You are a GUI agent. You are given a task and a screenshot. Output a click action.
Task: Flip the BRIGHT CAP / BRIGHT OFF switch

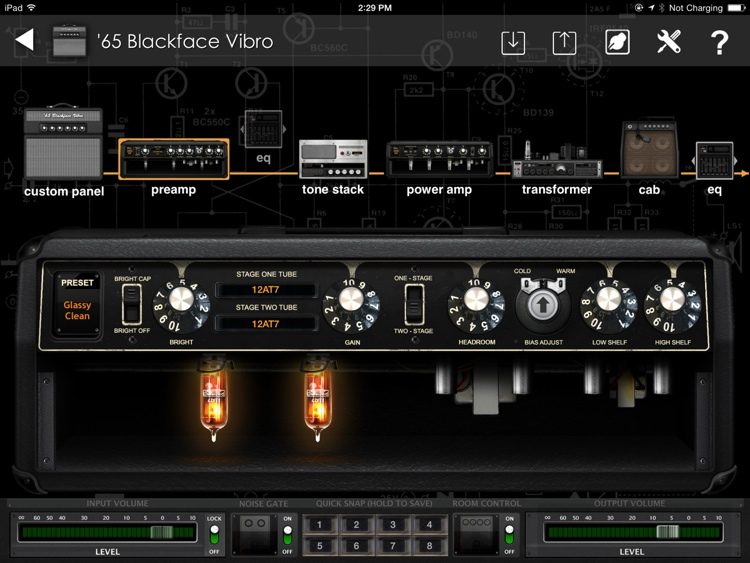132,304
